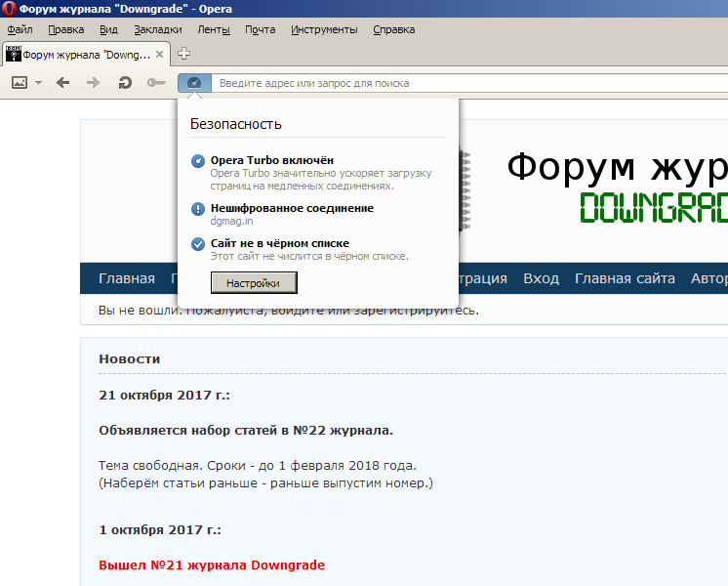Open the Инструменты menu
The width and height of the screenshot is (728, 586).
point(324,29)
